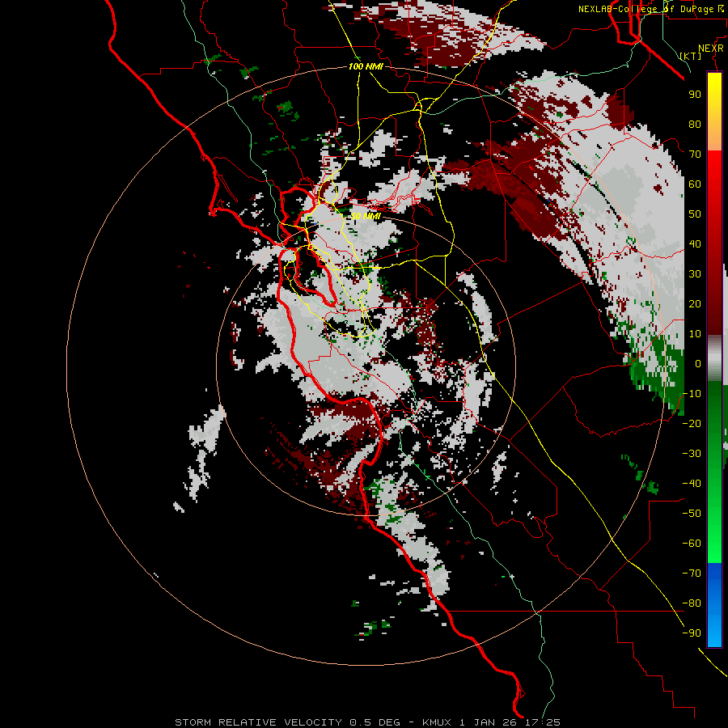Click the 30 value on the velocity scale
Screen dimensions: 728x728
click(695, 274)
